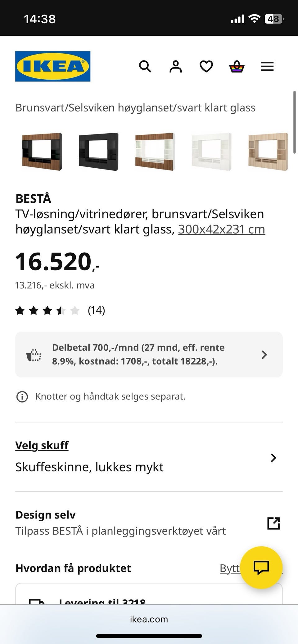Viewport: 298px width, 644px height.
Task: Open the heart favorites list icon
Action: (206, 66)
